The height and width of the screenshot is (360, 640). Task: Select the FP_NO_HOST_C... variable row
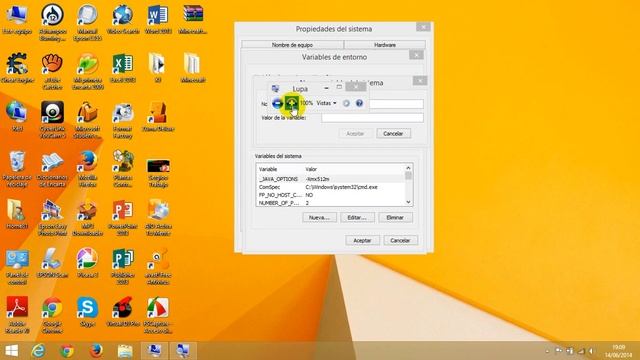pos(331,195)
